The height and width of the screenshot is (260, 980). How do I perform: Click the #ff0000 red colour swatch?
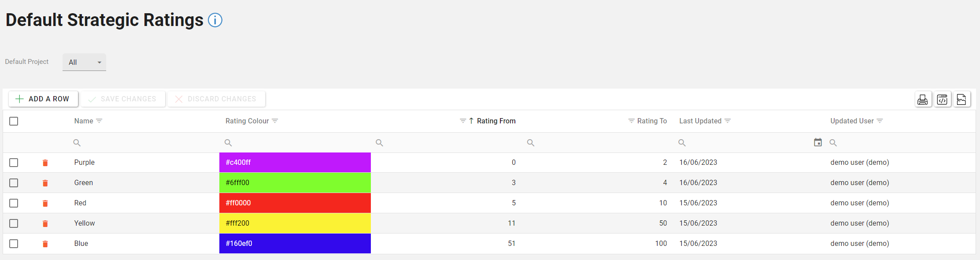click(x=295, y=203)
